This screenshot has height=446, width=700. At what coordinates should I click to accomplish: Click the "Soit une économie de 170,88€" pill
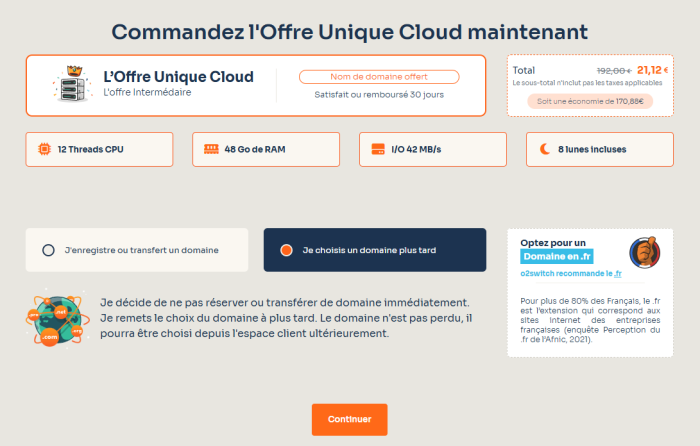click(x=590, y=101)
